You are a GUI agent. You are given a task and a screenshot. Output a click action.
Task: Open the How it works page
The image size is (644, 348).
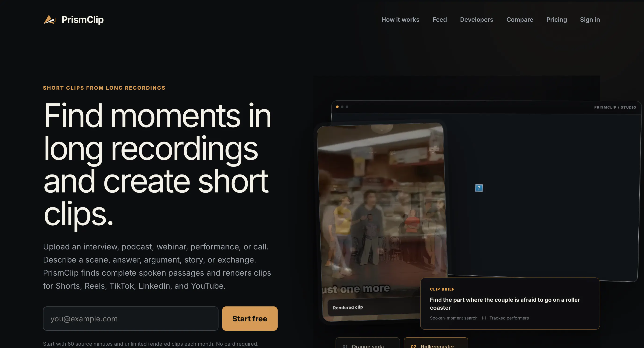click(400, 19)
